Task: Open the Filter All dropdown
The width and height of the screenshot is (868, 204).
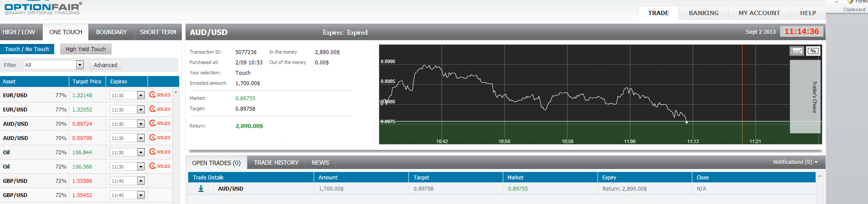Action: pyautogui.click(x=80, y=65)
